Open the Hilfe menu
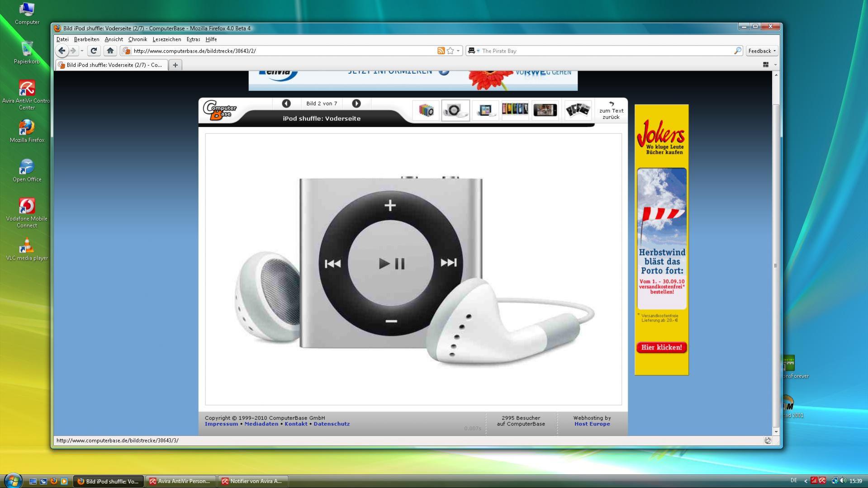 (211, 39)
